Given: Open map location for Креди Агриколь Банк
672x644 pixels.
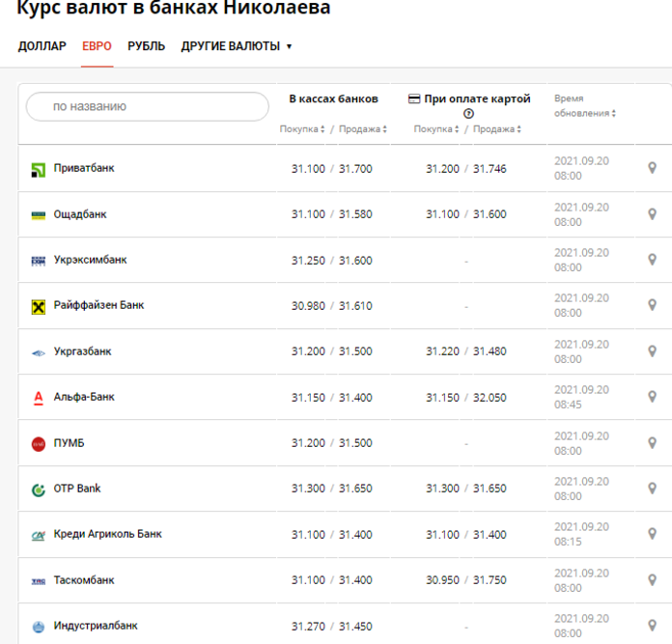Looking at the screenshot, I should coord(652,534).
